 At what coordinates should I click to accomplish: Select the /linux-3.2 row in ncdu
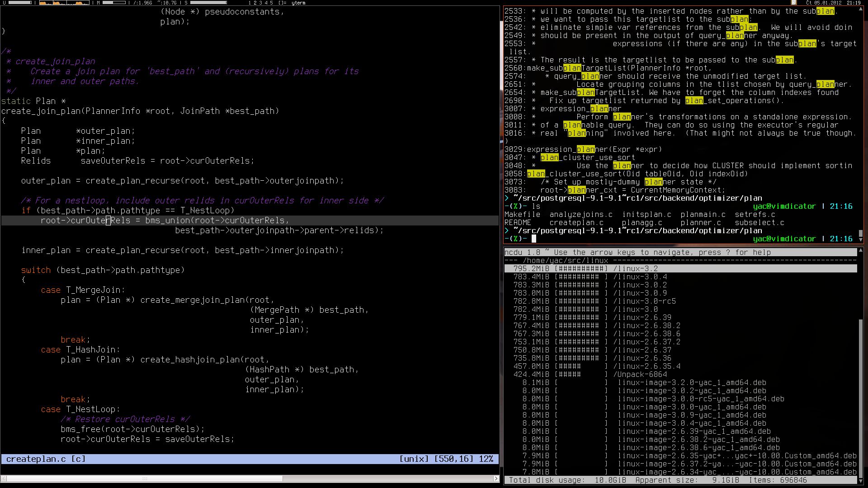(680, 269)
